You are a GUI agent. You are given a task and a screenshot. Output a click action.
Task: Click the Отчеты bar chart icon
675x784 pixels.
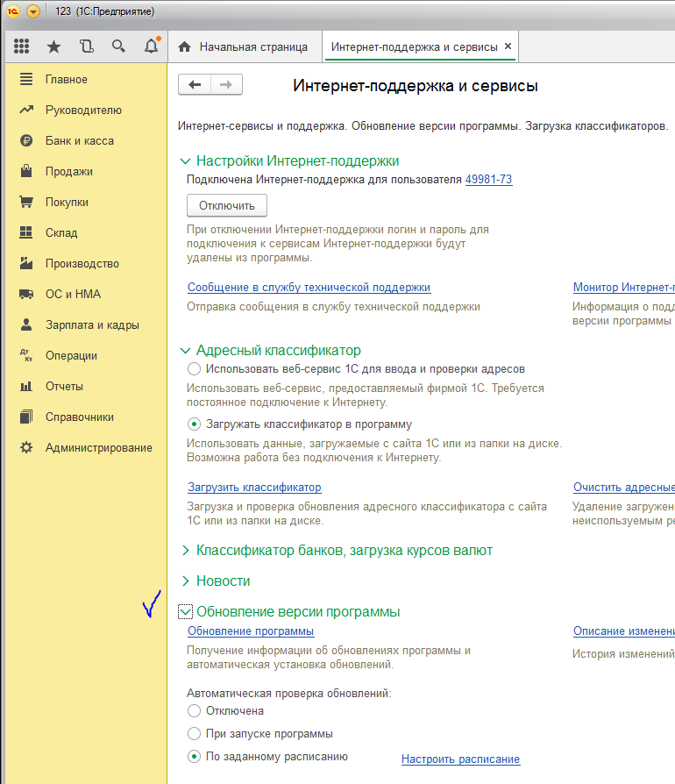26,386
